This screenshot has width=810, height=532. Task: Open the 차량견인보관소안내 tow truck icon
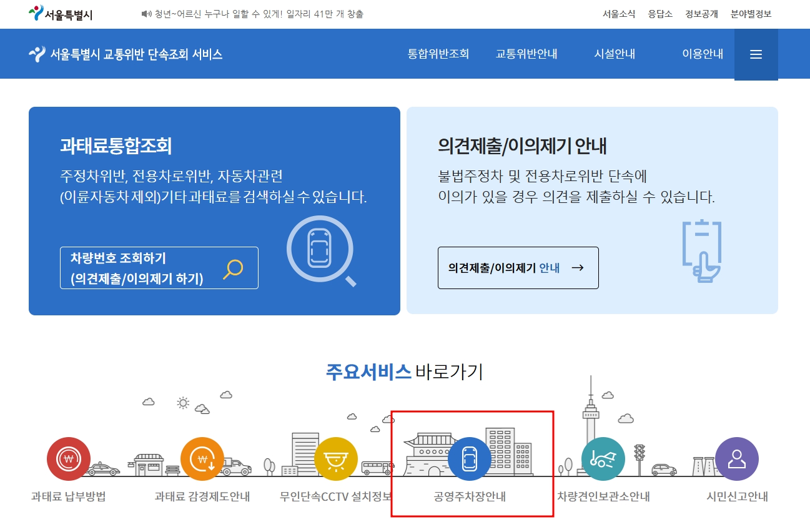[603, 460]
